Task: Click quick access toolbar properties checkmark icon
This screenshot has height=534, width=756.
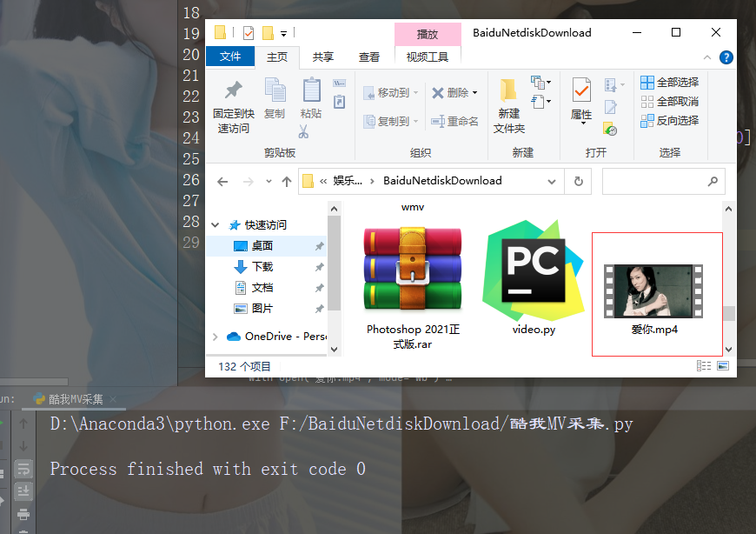Action: (249, 33)
